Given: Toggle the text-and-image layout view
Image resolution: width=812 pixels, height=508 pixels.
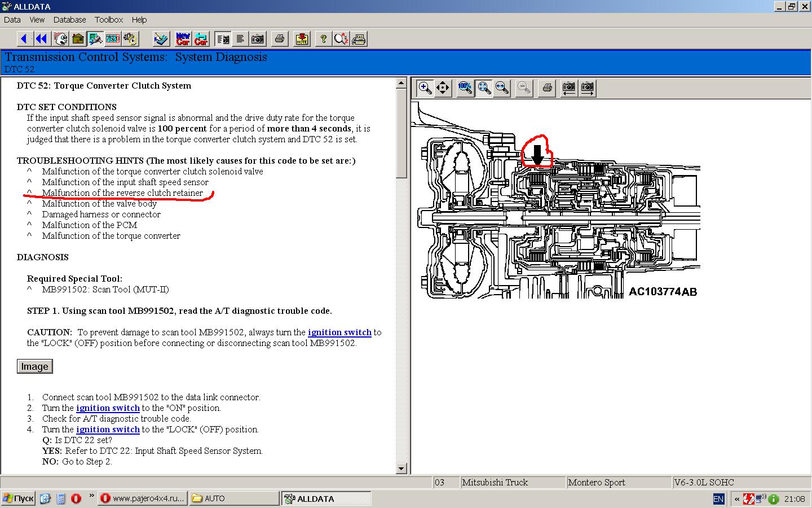Looking at the screenshot, I should pyautogui.click(x=223, y=39).
